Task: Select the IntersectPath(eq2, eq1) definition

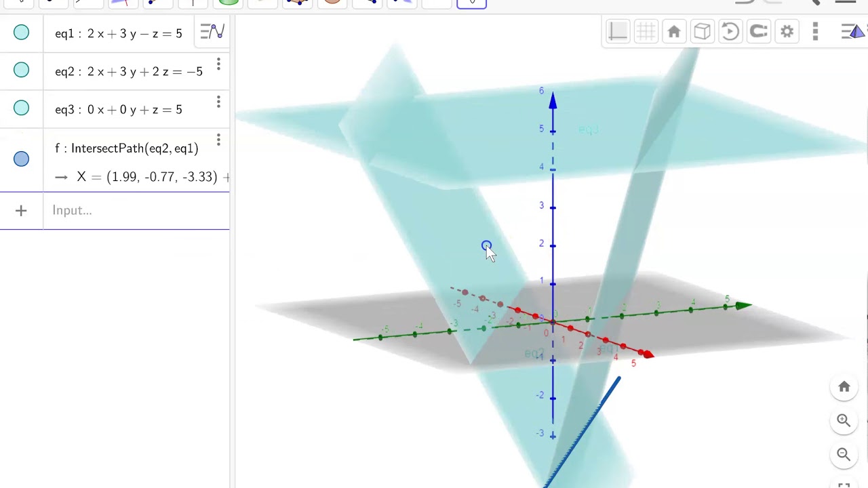Action: (x=135, y=148)
